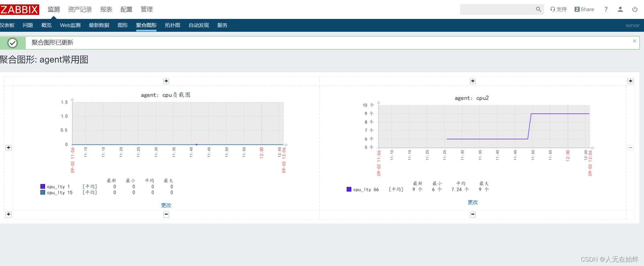Click the ZABBIX logo
The width and height of the screenshot is (644, 266).
(20, 9)
